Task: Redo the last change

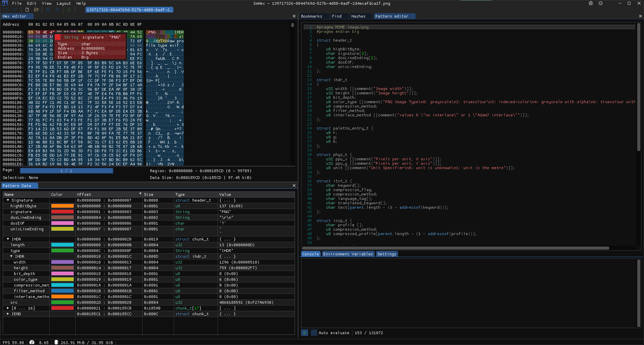Action: pos(15,10)
